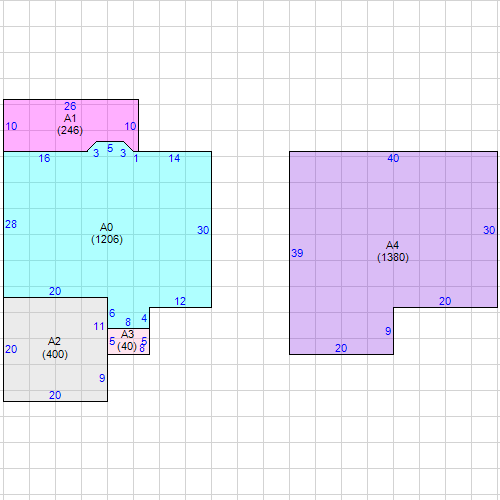Click the 4 dimension in area A0

tap(144, 318)
